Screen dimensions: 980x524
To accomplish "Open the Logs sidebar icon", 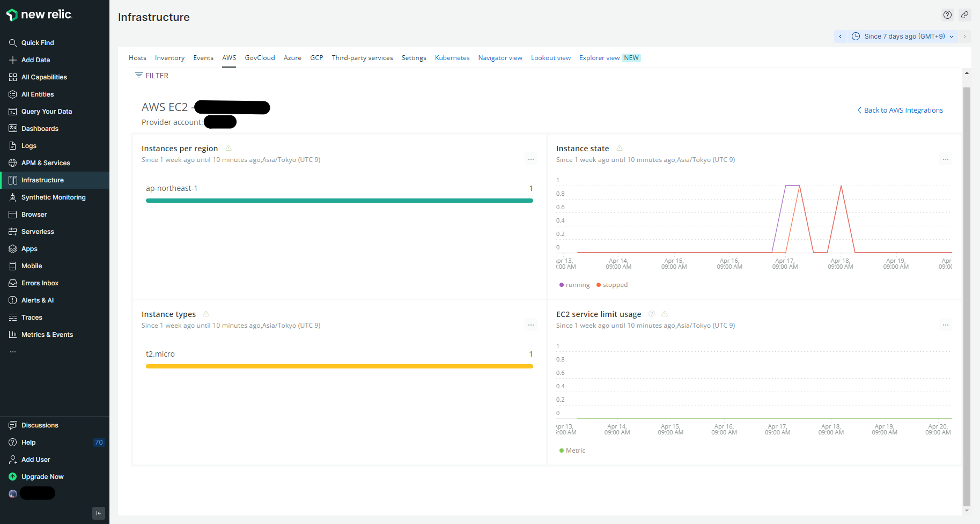I will [x=13, y=146].
